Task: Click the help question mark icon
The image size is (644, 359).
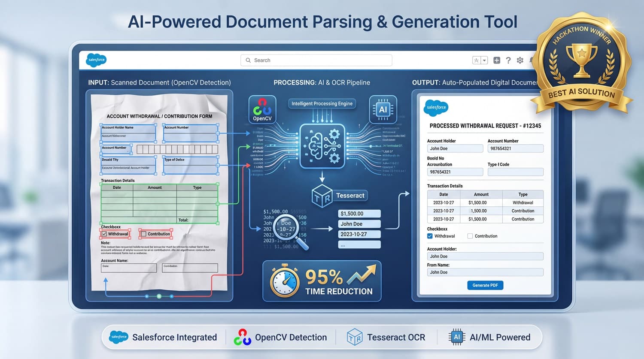Action: (508, 60)
